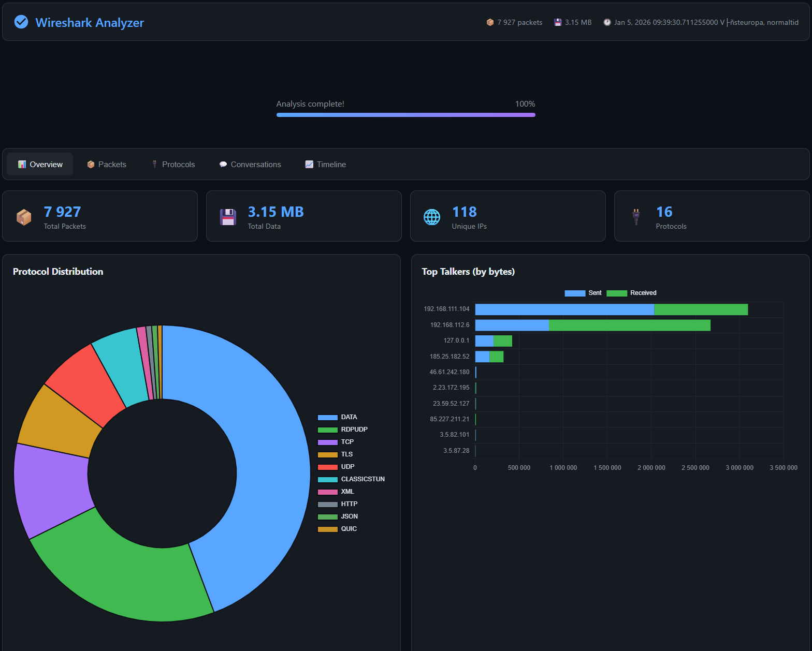The width and height of the screenshot is (812, 651).
Task: Toggle Sent series in bar legend
Action: tap(583, 293)
